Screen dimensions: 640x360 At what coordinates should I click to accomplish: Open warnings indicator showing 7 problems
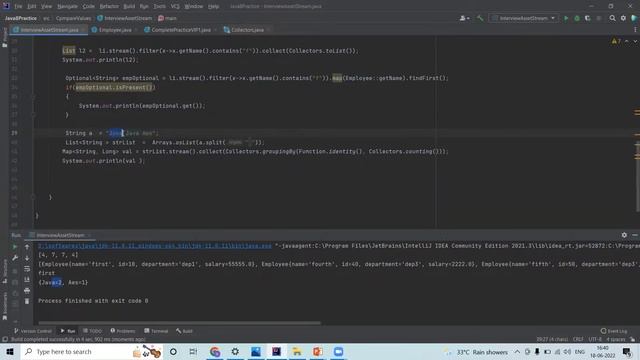616,41
